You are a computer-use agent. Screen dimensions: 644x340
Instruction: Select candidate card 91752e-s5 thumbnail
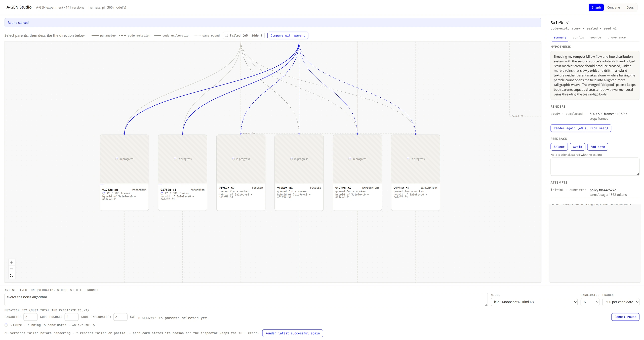pyautogui.click(x=415, y=159)
